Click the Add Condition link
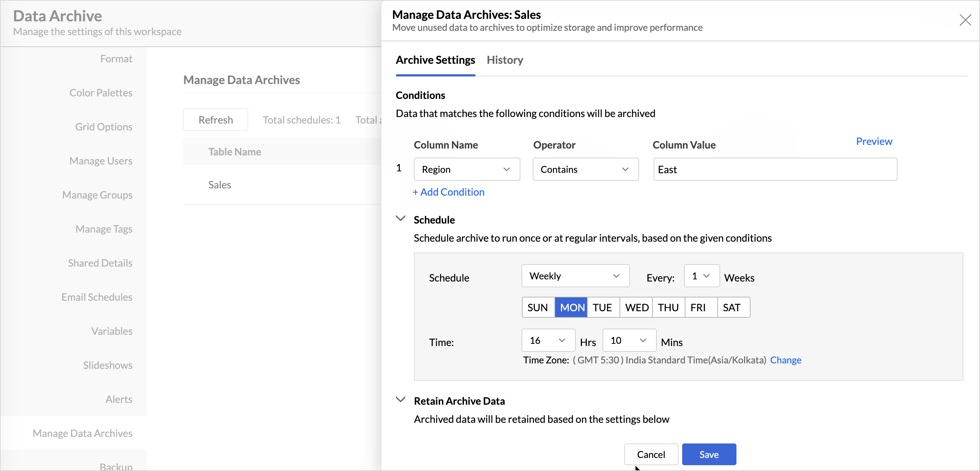 click(448, 192)
